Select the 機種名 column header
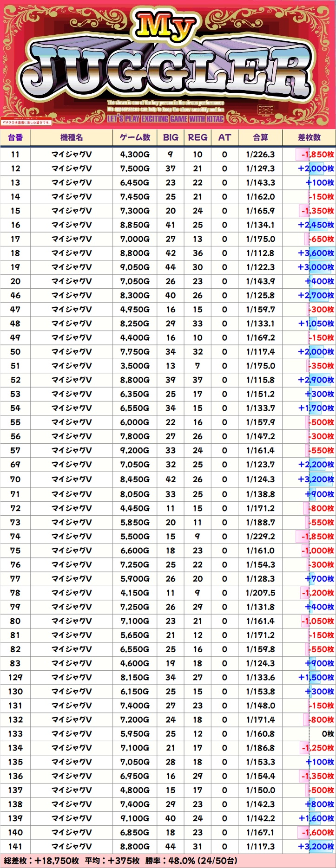The image size is (336, 868). point(72,137)
